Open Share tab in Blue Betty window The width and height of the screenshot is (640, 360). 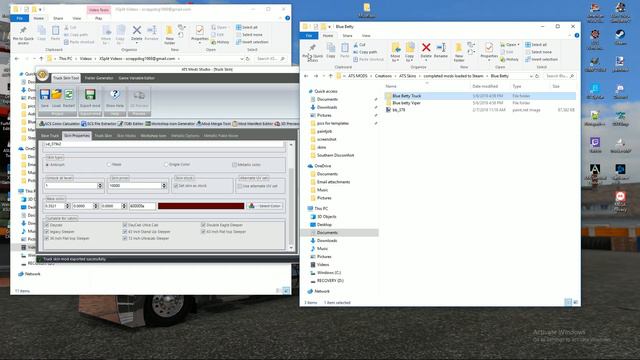(347, 36)
